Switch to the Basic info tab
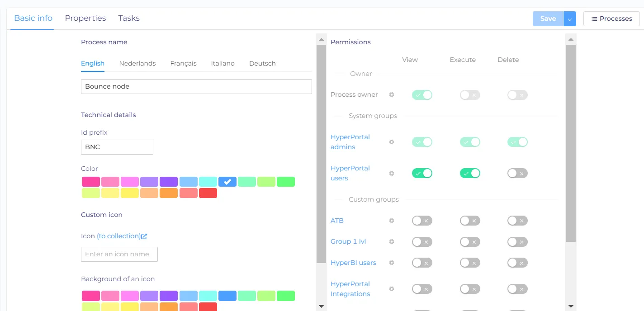This screenshot has height=311, width=644. click(33, 19)
